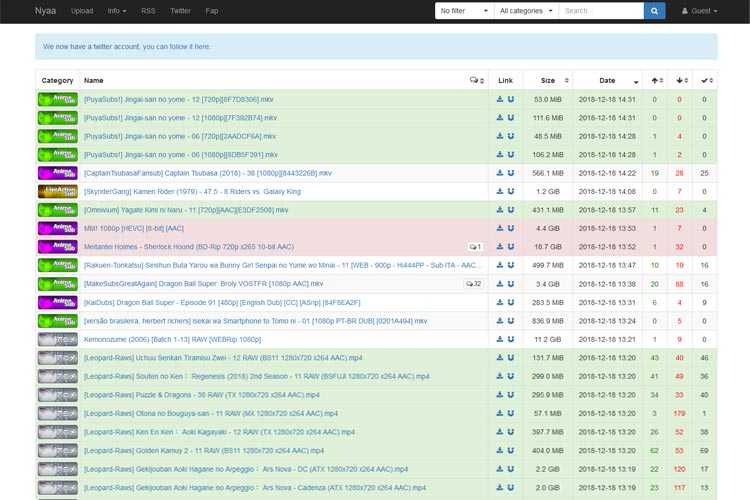Click the Link column header
The height and width of the screenshot is (500, 750).
[505, 80]
